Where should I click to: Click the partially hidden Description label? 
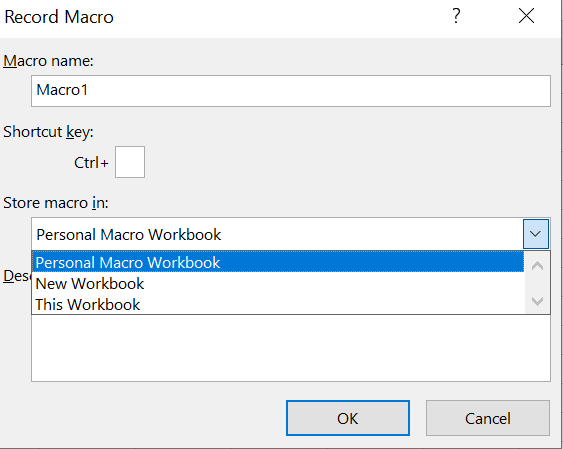click(x=17, y=276)
